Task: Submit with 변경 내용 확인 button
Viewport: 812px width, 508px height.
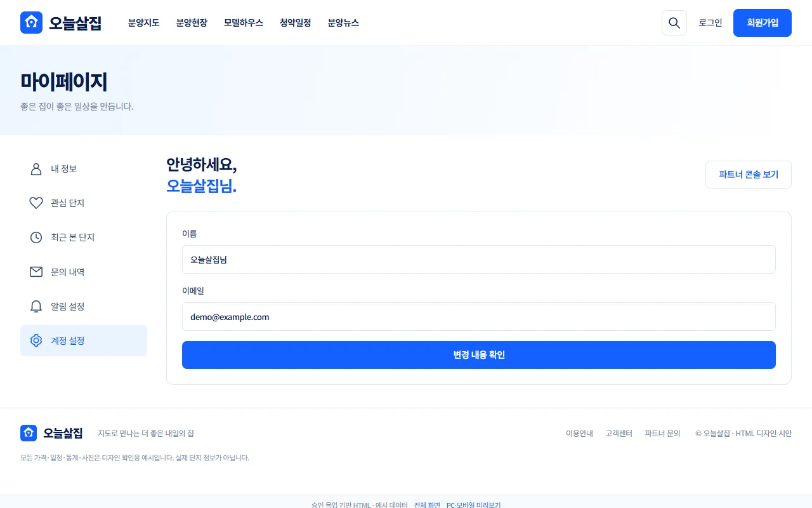Action: click(479, 355)
